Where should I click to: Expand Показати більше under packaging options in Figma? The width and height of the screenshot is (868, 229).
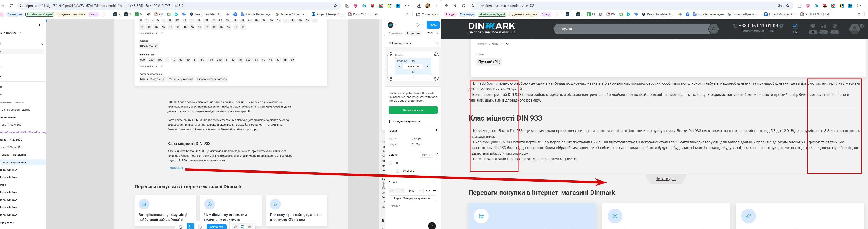coord(151,66)
